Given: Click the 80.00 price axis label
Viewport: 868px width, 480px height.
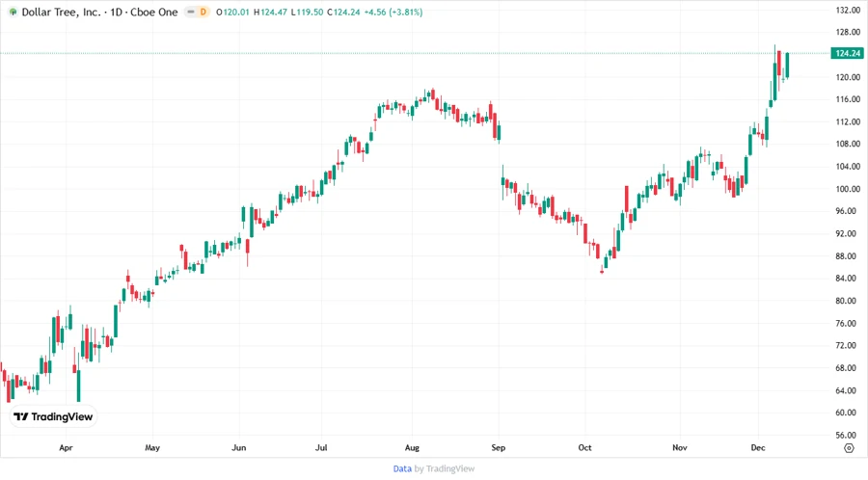Looking at the screenshot, I should (848, 301).
